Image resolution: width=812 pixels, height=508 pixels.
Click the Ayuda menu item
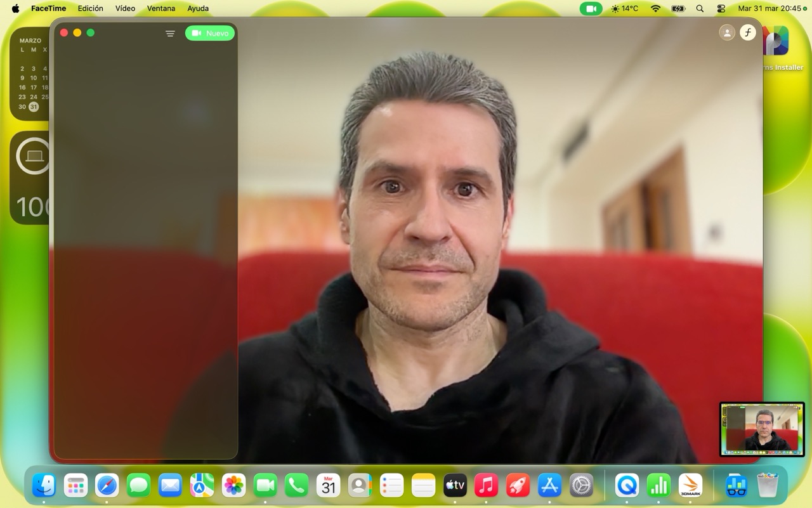(198, 9)
